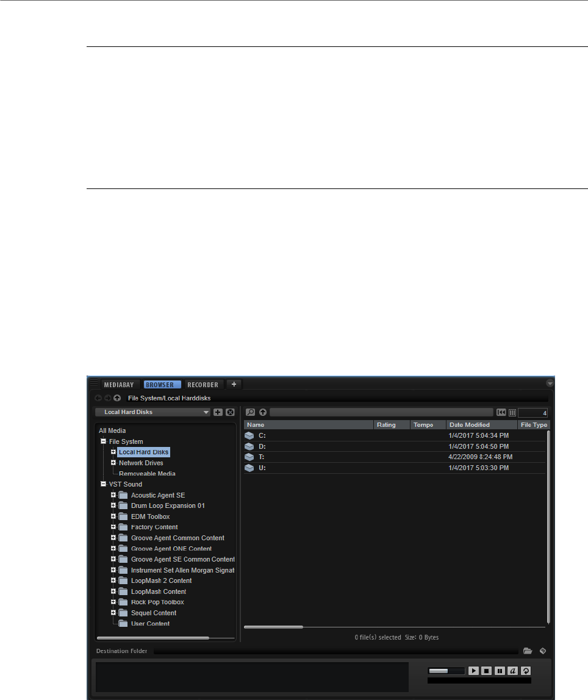This screenshot has width=588, height=700.
Task: Adjust the prelisten level slider
Action: tap(446, 671)
